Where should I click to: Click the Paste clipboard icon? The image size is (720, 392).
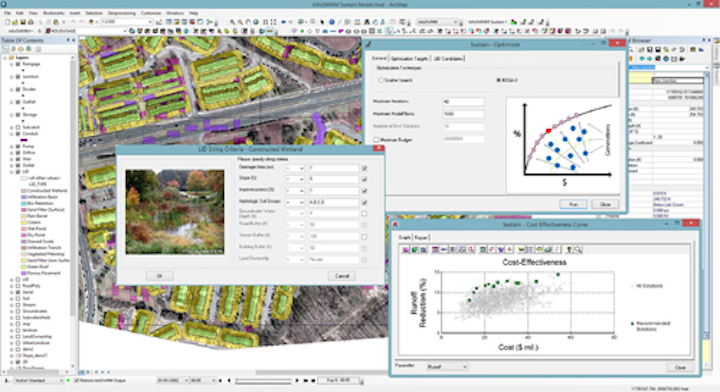pyautogui.click(x=56, y=22)
